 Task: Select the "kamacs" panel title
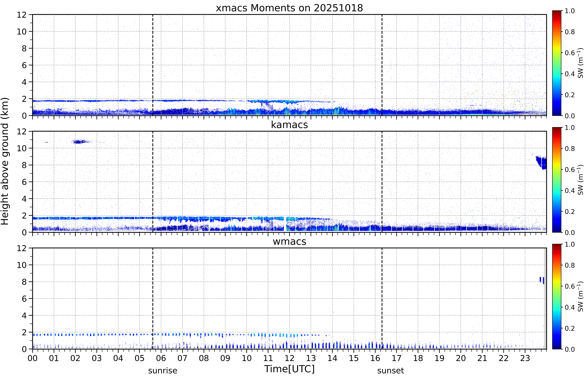click(x=289, y=125)
